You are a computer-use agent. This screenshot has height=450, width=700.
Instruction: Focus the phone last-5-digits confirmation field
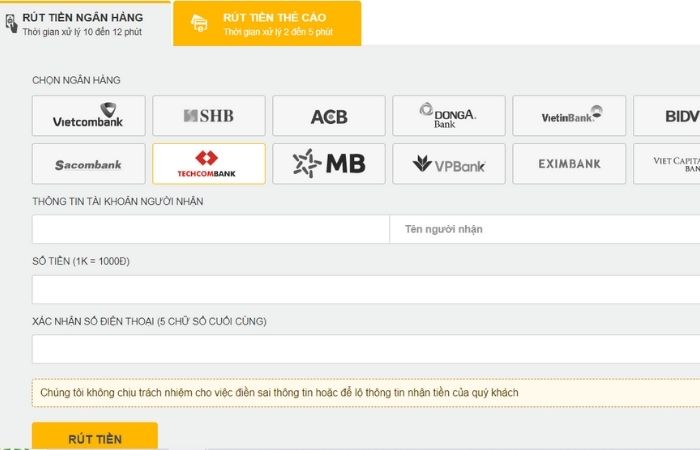point(365,349)
